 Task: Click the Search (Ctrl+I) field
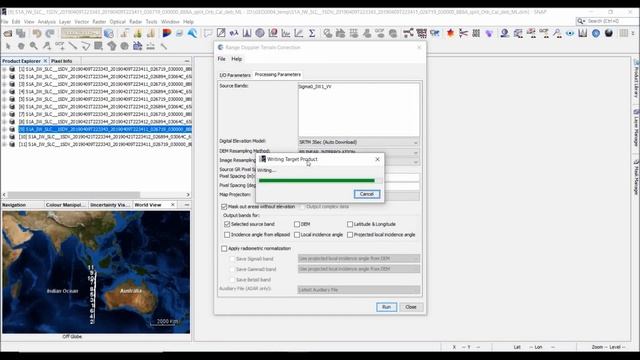(606, 21)
